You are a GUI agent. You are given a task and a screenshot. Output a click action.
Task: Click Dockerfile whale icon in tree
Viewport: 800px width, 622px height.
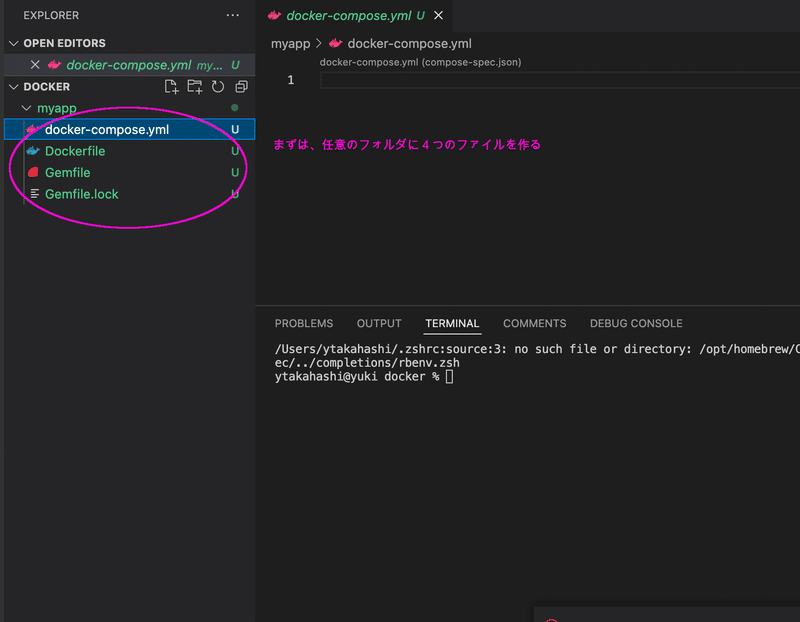pyautogui.click(x=33, y=151)
